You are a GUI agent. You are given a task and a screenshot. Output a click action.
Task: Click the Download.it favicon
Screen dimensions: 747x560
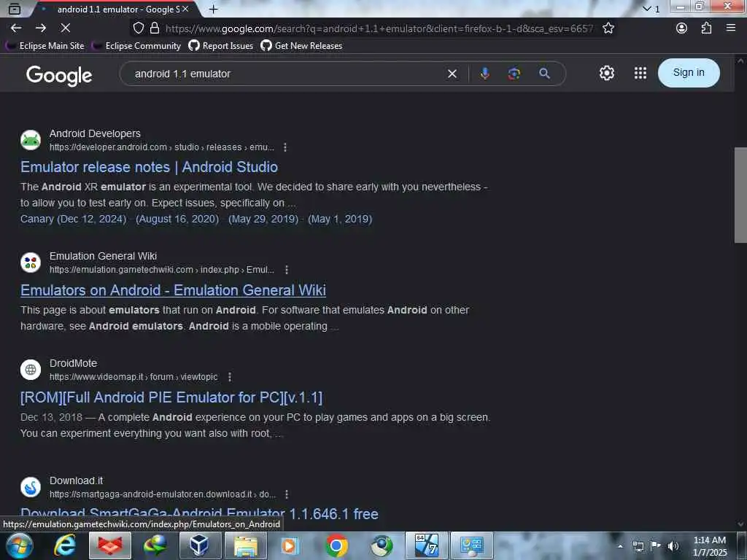[31, 487]
